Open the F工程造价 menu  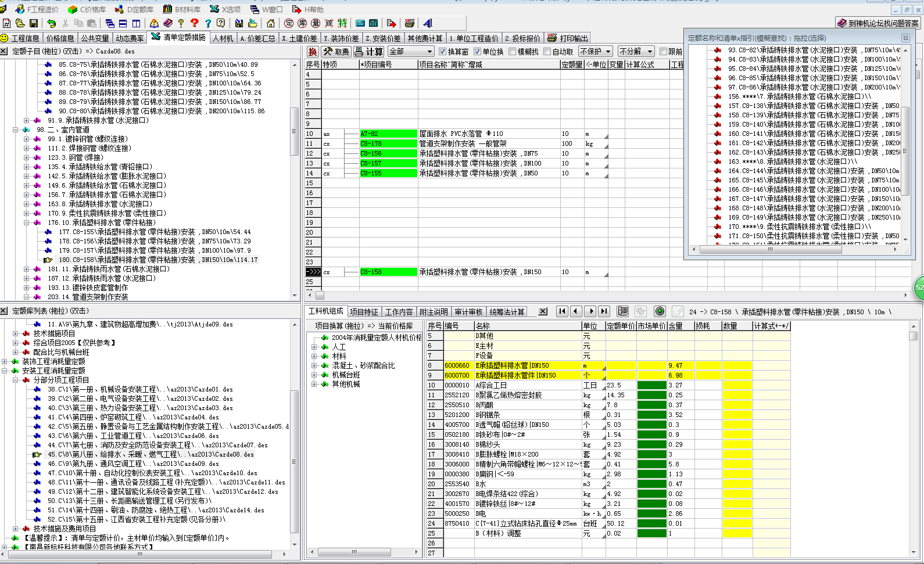(x=37, y=9)
